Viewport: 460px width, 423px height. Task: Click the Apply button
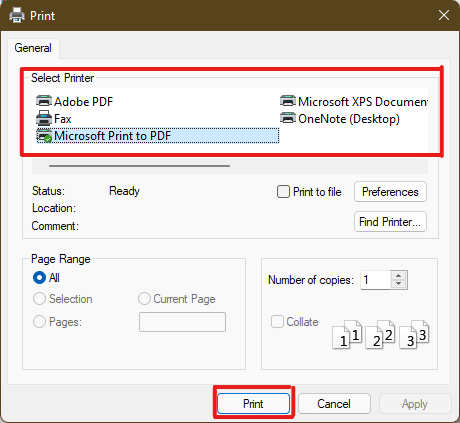pyautogui.click(x=415, y=404)
